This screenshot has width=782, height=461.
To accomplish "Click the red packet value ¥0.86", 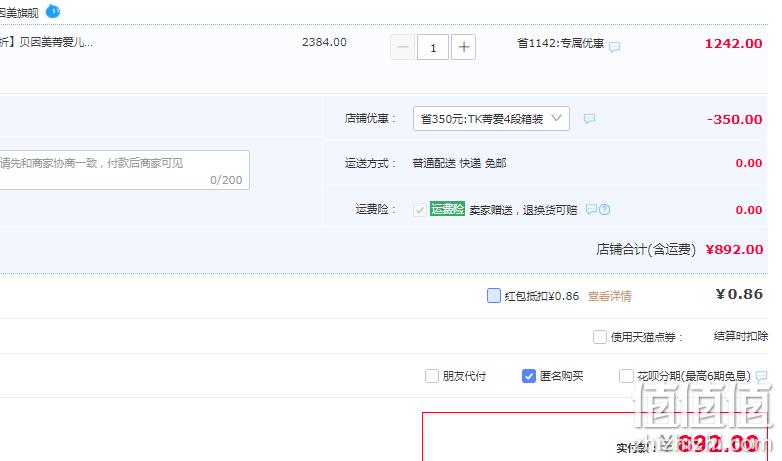I will tap(739, 294).
